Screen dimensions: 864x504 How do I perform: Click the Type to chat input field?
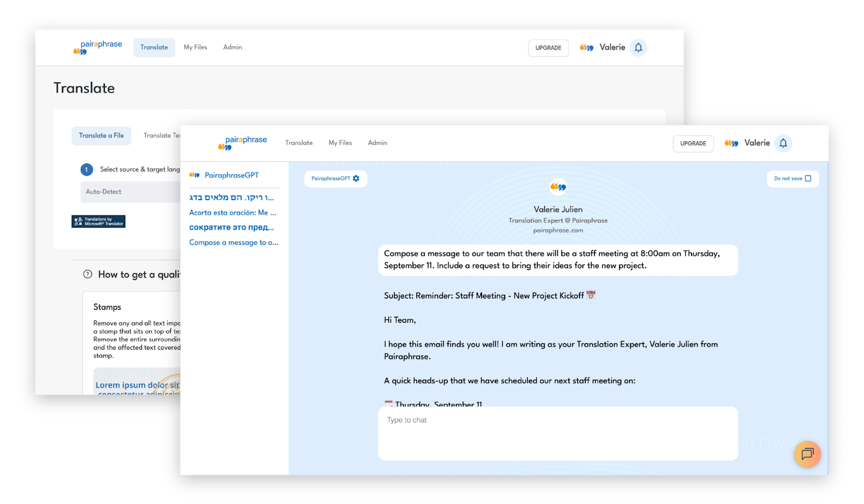(558, 433)
